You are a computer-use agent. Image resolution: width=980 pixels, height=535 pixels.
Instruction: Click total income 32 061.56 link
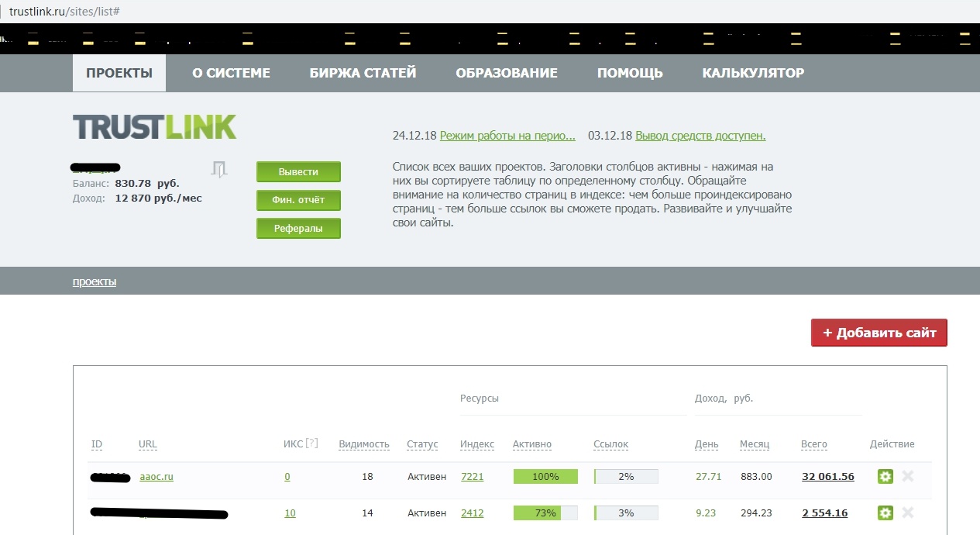click(x=828, y=476)
